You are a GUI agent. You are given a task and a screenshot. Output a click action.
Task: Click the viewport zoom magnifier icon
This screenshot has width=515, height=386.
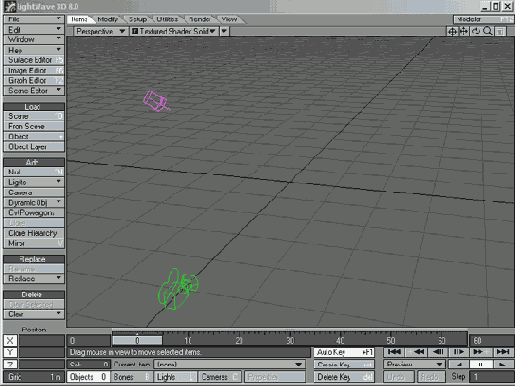point(488,31)
